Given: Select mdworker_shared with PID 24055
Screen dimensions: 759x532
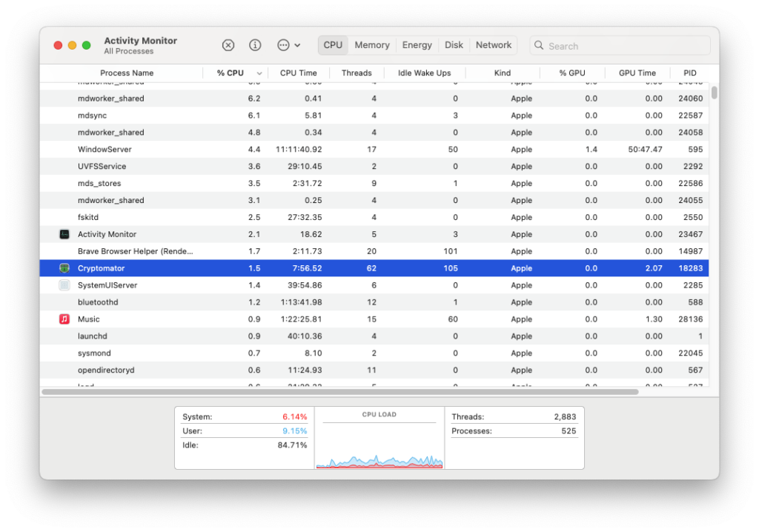Looking at the screenshot, I should (374, 200).
